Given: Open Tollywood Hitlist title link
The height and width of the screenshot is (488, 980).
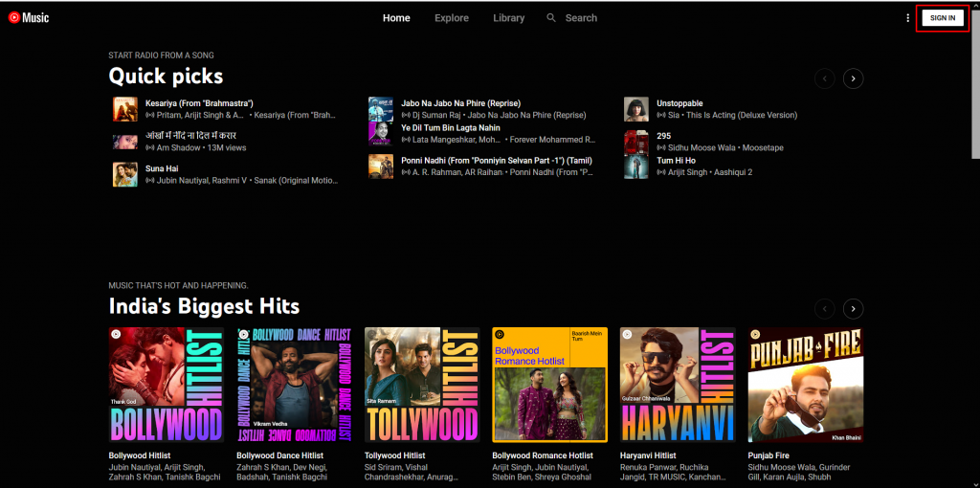Looking at the screenshot, I should tap(394, 455).
